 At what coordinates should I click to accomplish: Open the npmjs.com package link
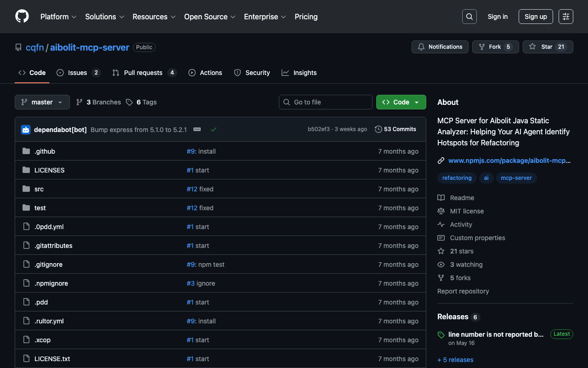click(x=509, y=161)
